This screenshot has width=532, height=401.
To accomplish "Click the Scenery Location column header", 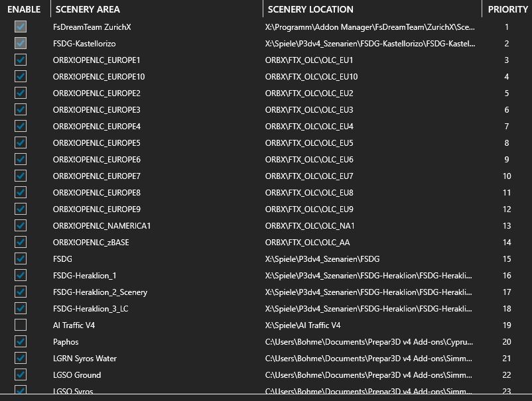I will click(310, 9).
